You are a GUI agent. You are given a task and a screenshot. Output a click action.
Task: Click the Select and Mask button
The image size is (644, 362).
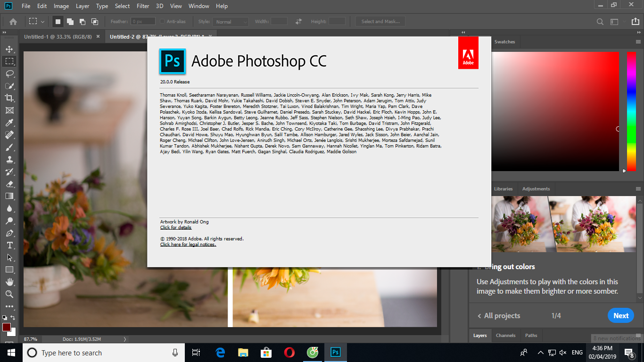click(380, 22)
